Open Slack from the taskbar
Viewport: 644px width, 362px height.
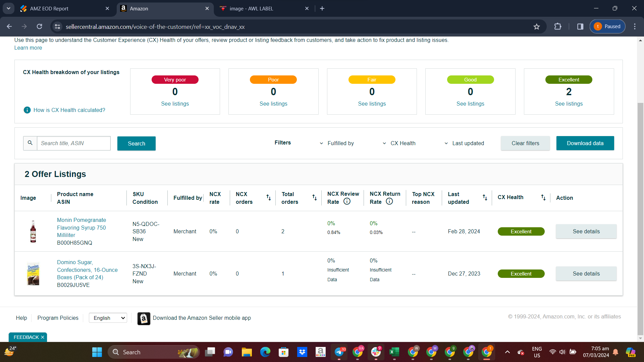point(376,352)
